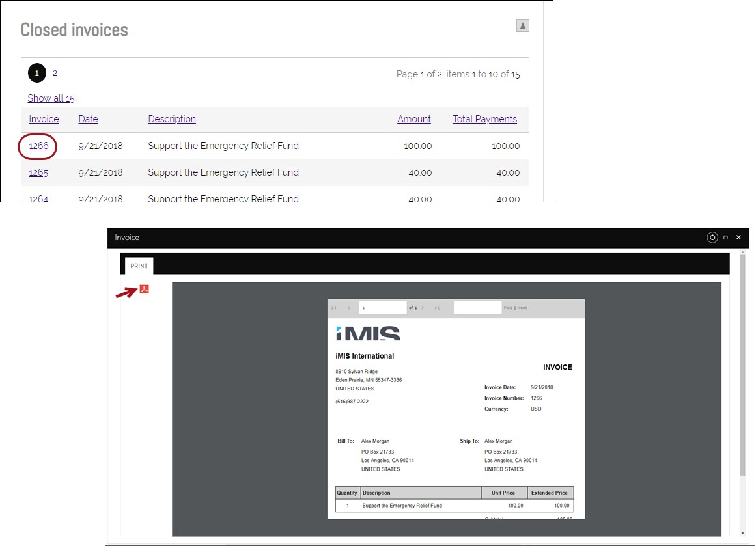Click 'Support the Emergency Relief Fund' report line

(x=402, y=506)
